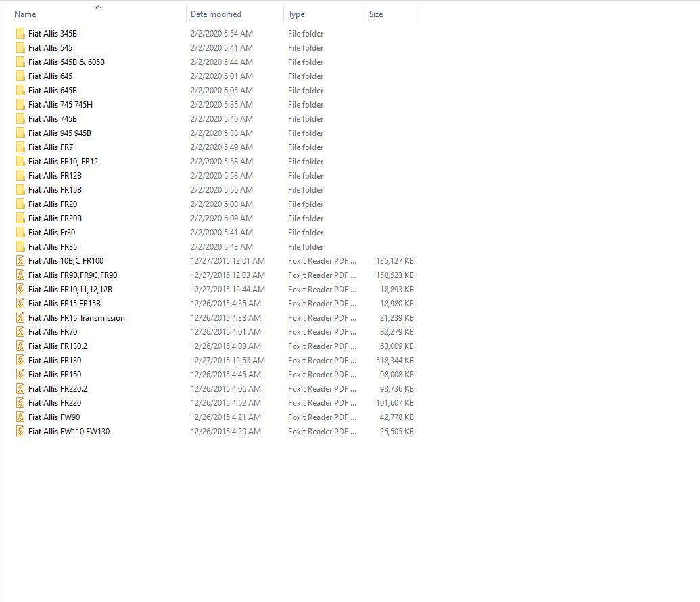
Task: Click the '63,009 KB' size value
Action: click(397, 346)
